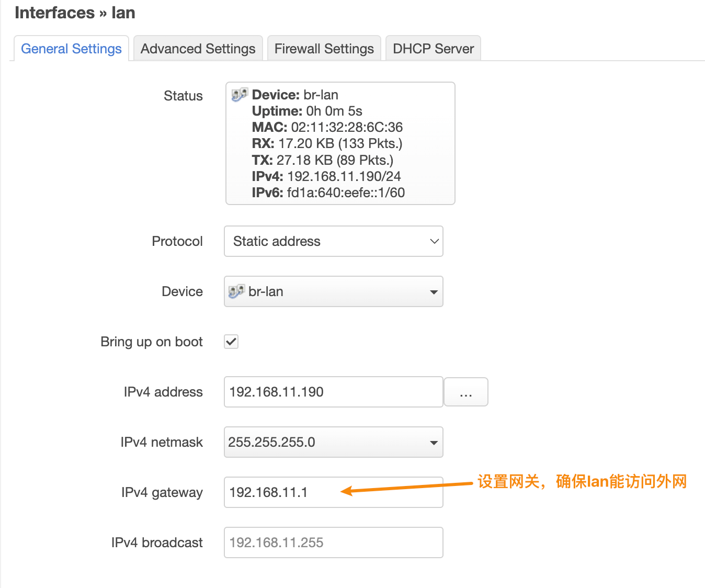Open the IPv4 netmask 255.255.255.0 dropdown
Screen dimensions: 705x588
(333, 442)
